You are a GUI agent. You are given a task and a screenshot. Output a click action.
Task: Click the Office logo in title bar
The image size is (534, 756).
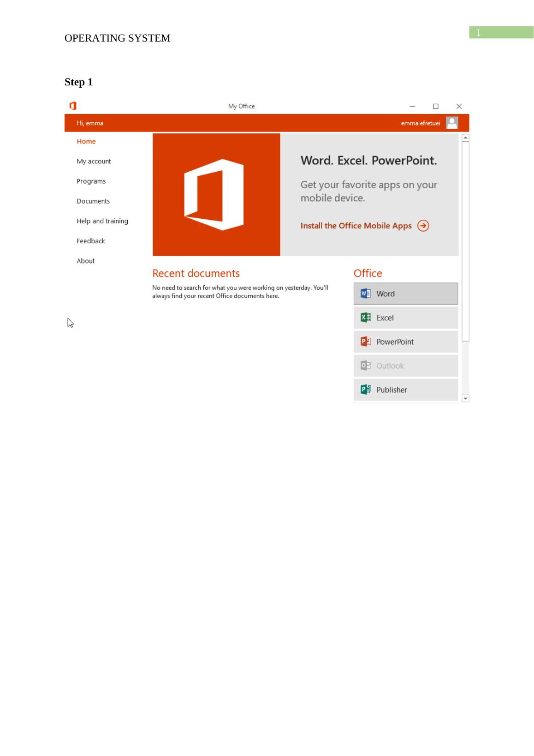(x=73, y=106)
